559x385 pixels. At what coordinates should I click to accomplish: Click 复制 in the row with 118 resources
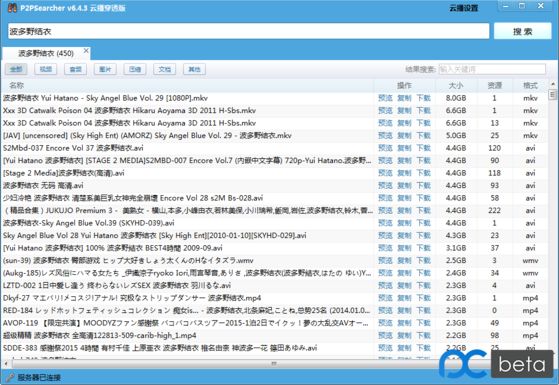pyautogui.click(x=404, y=173)
